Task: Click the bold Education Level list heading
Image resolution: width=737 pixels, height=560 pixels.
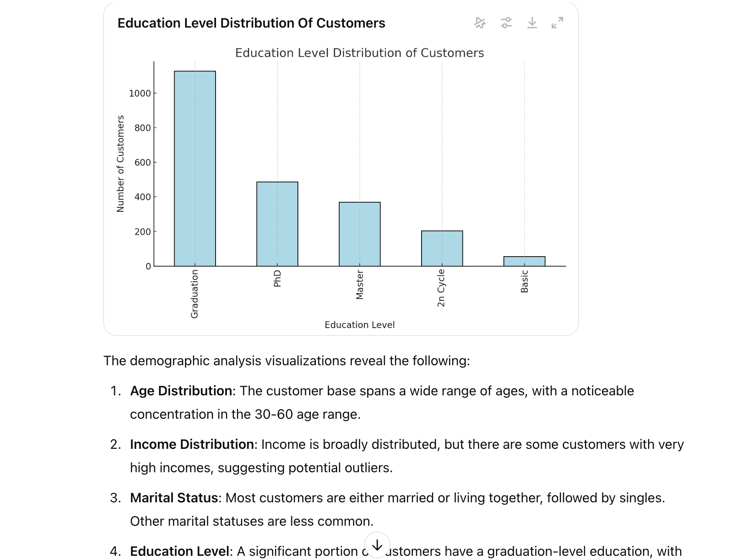Action: point(179,551)
